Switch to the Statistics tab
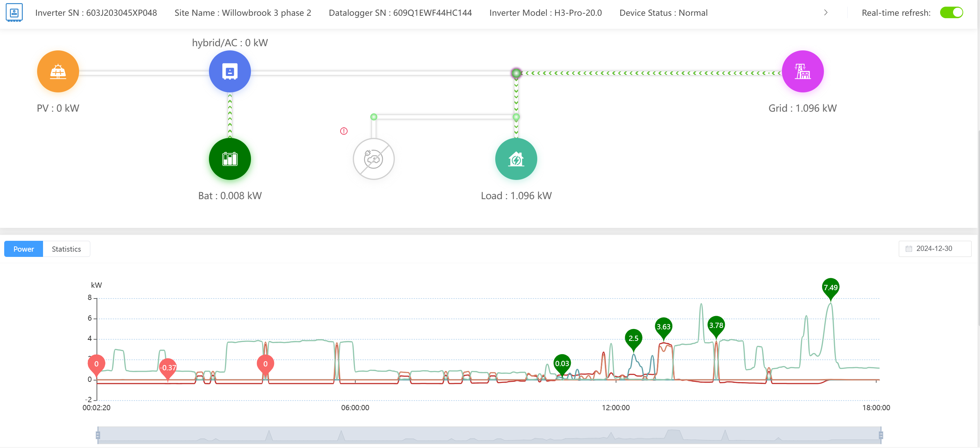The width and height of the screenshot is (980, 448). pyautogui.click(x=66, y=249)
